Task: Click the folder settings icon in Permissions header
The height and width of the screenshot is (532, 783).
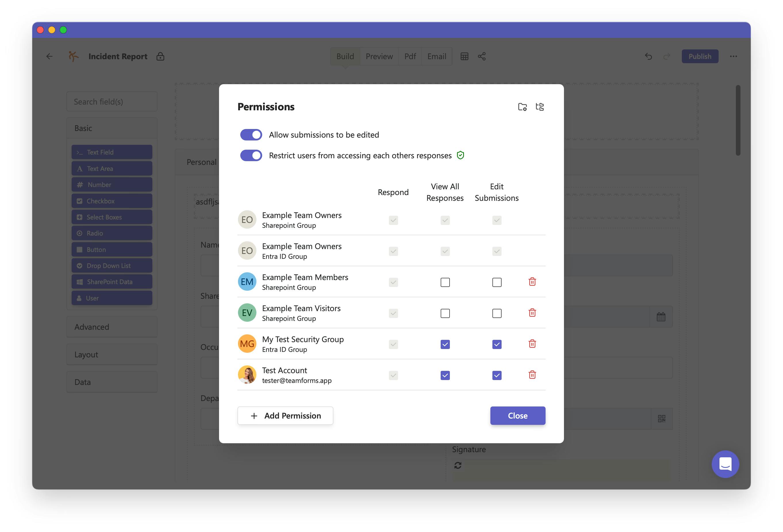Action: (522, 107)
